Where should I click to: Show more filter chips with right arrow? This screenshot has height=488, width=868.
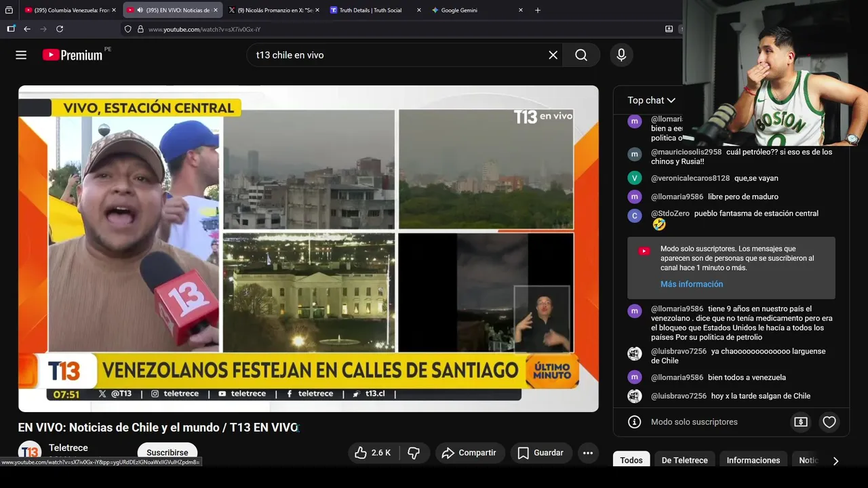tap(835, 460)
